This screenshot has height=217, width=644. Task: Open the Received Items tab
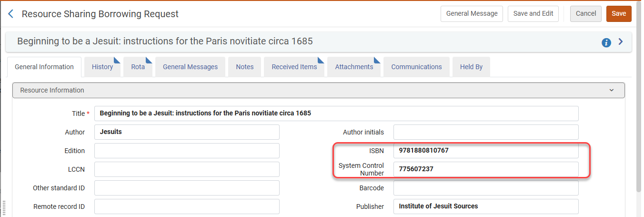[294, 67]
